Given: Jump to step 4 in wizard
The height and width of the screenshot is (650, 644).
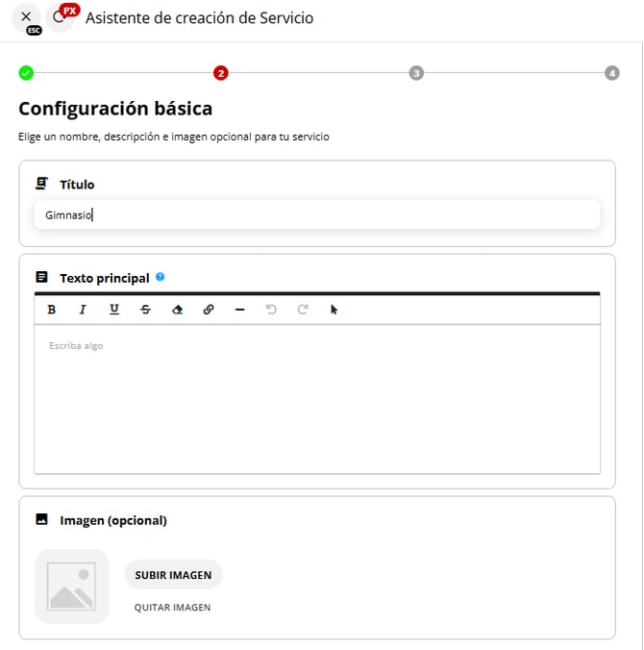Looking at the screenshot, I should (612, 73).
